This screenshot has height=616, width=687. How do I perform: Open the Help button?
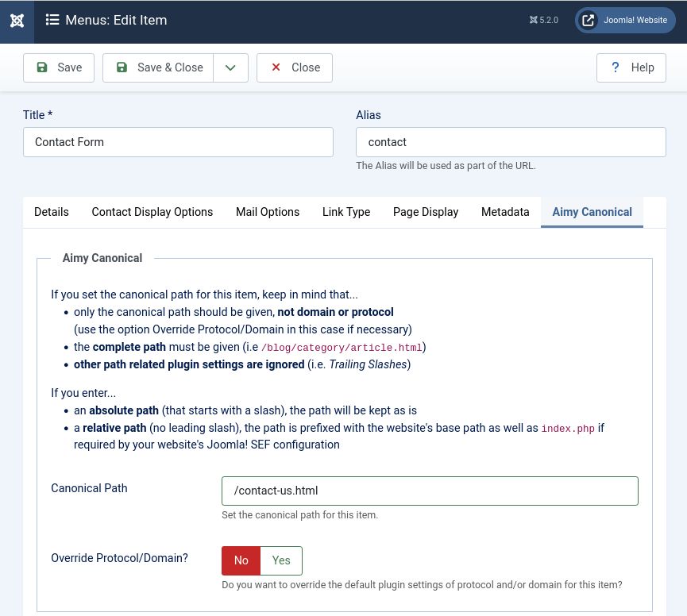coord(631,67)
